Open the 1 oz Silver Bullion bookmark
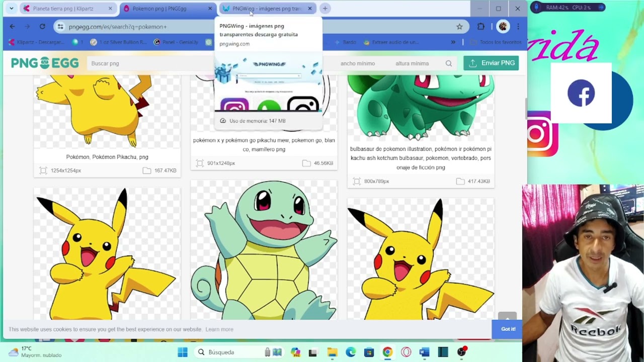 pos(119,42)
